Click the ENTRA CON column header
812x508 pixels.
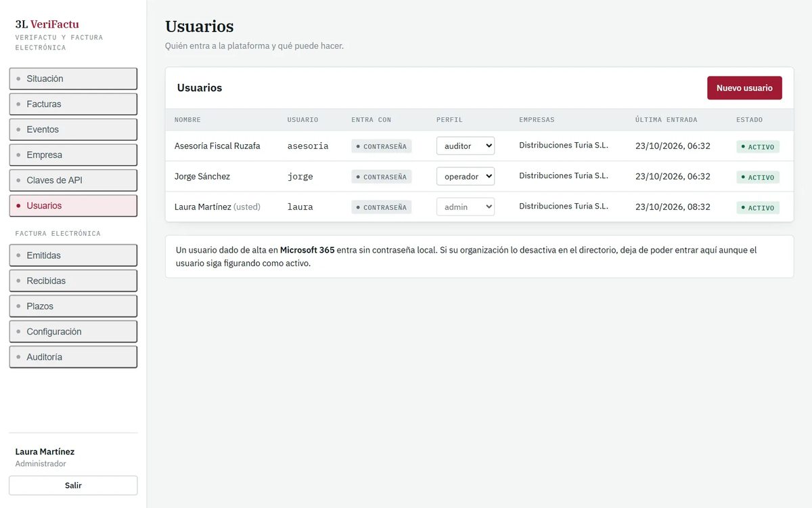click(x=371, y=120)
